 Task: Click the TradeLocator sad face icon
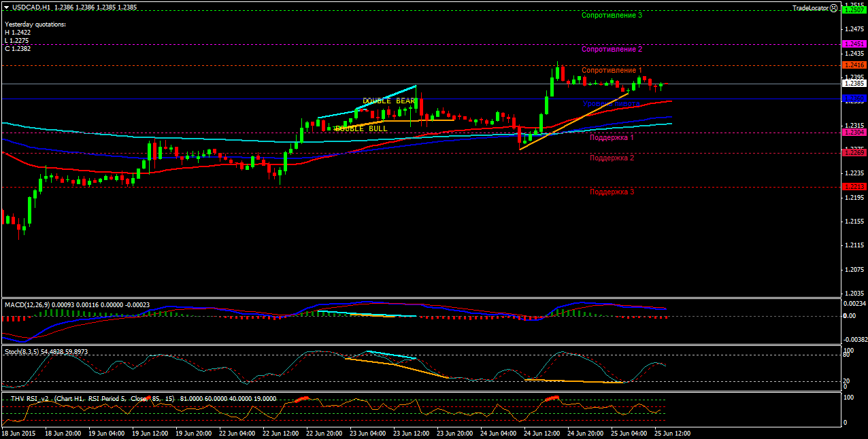[x=834, y=8]
